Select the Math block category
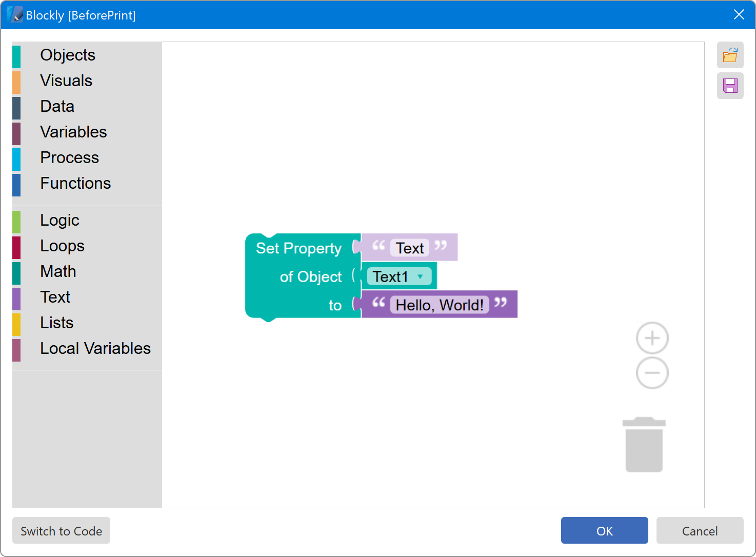 click(x=58, y=271)
